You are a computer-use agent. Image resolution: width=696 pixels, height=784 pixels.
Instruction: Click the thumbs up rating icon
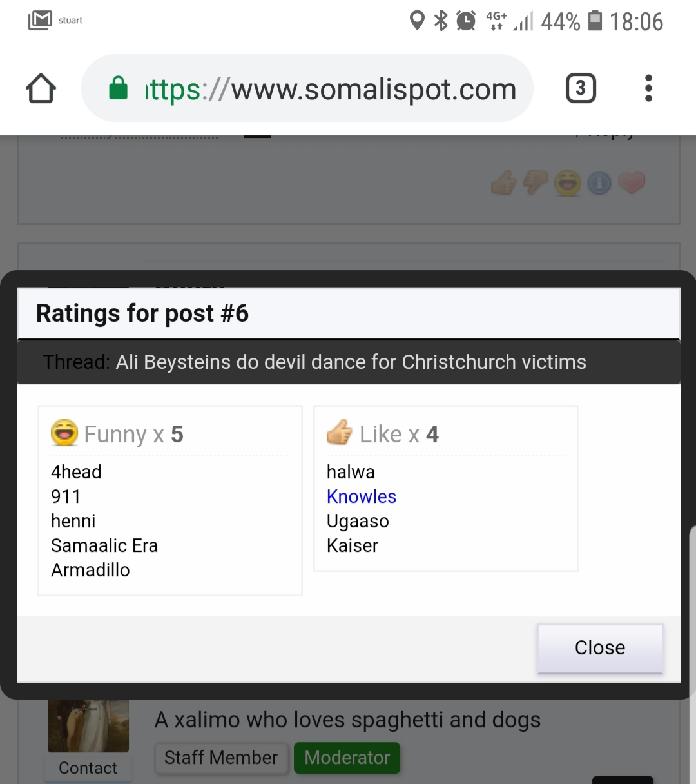tap(503, 183)
